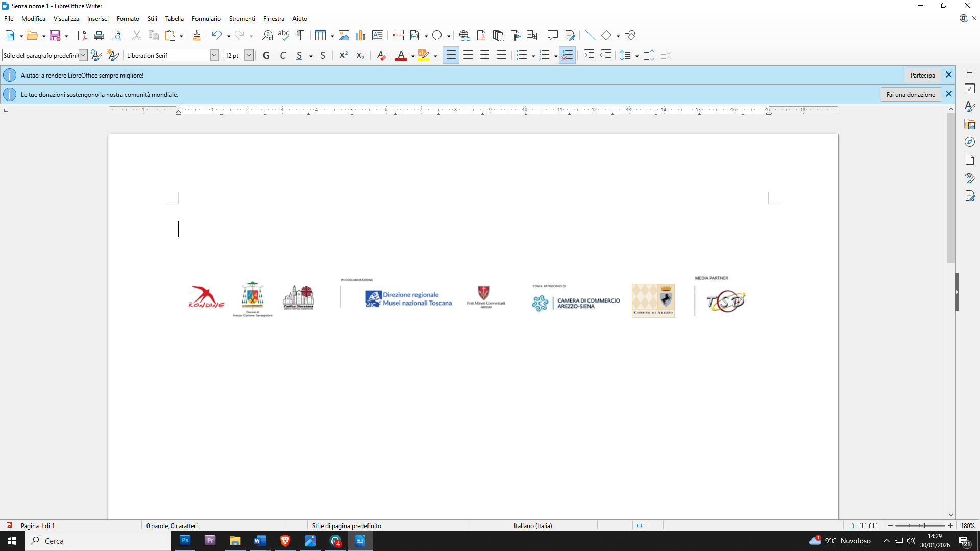Toggle bold (G) formatting
Image resolution: width=980 pixels, height=551 pixels.
pyautogui.click(x=266, y=56)
